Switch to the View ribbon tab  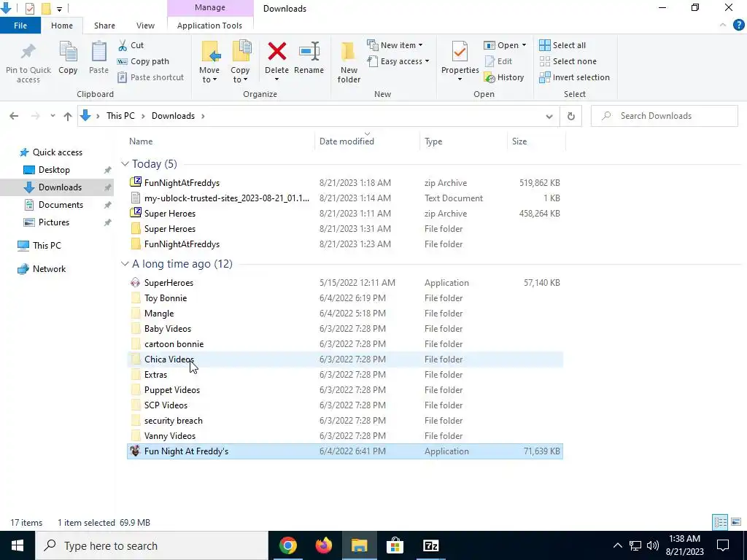click(x=145, y=26)
